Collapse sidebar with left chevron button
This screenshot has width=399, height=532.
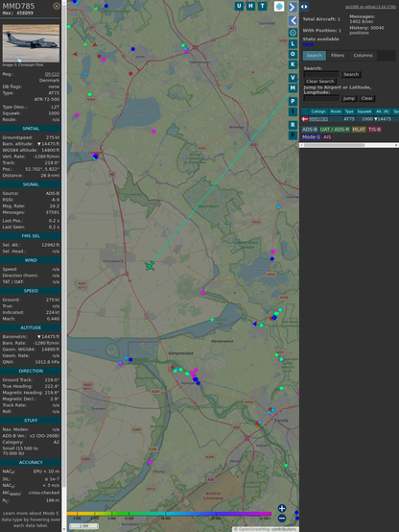pyautogui.click(x=293, y=21)
